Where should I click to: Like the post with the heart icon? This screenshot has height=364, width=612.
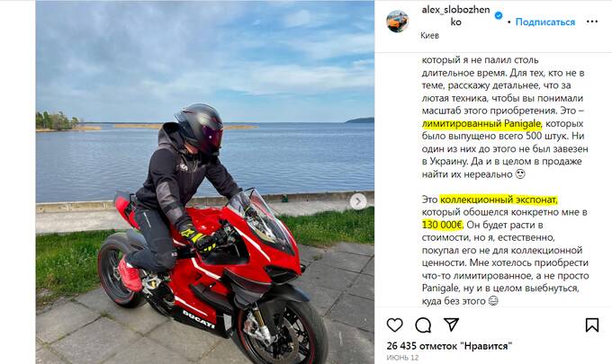(x=394, y=324)
